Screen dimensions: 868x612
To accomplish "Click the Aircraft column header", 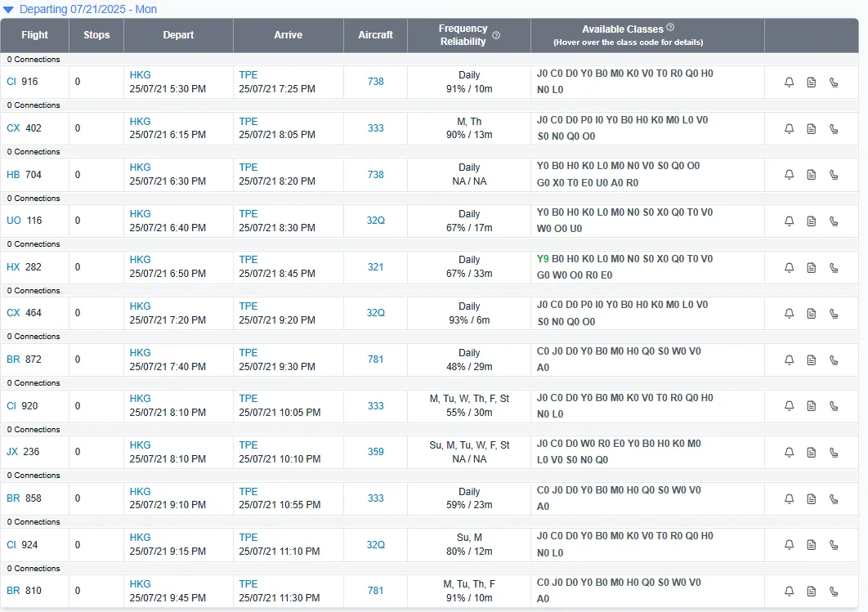I will 375,35.
